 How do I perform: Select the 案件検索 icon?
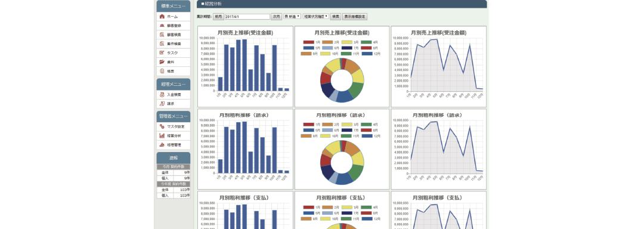coord(162,44)
